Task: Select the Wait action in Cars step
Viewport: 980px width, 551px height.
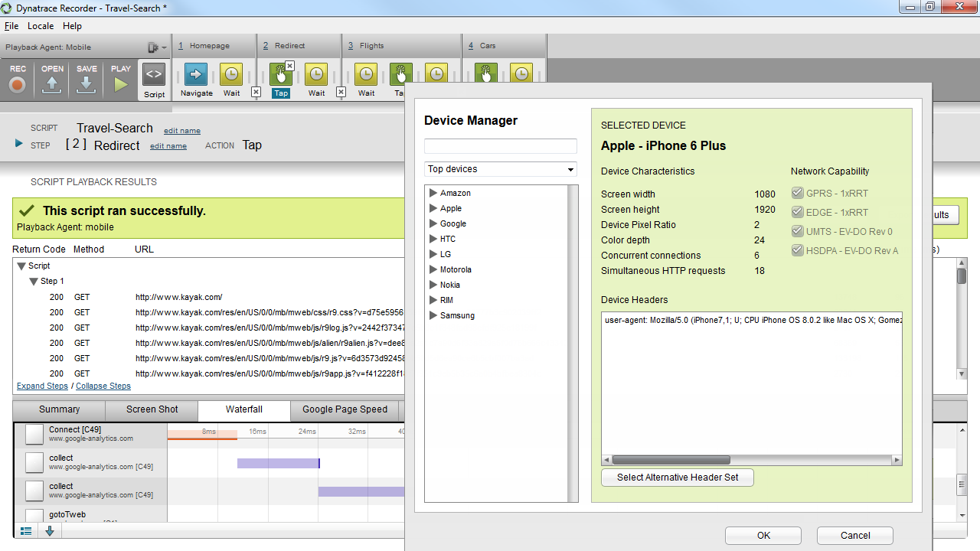Action: coord(521,73)
